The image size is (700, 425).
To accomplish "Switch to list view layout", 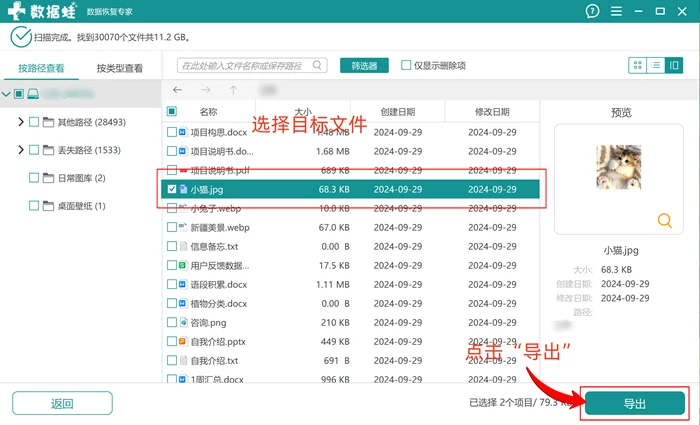I will point(656,66).
